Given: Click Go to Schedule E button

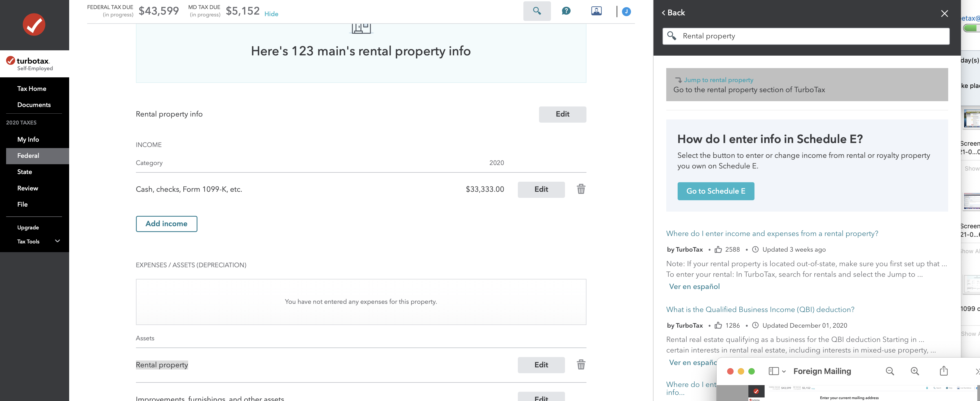Looking at the screenshot, I should point(716,191).
